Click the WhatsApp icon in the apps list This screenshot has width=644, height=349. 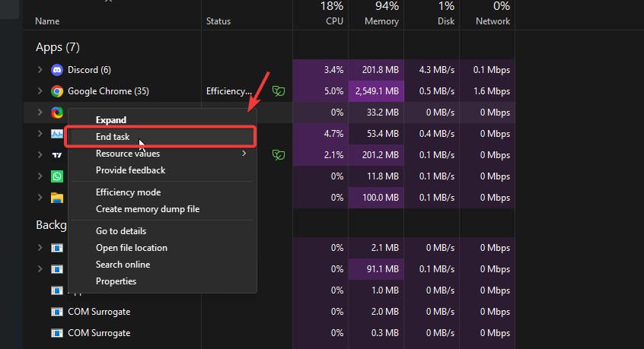pos(56,176)
